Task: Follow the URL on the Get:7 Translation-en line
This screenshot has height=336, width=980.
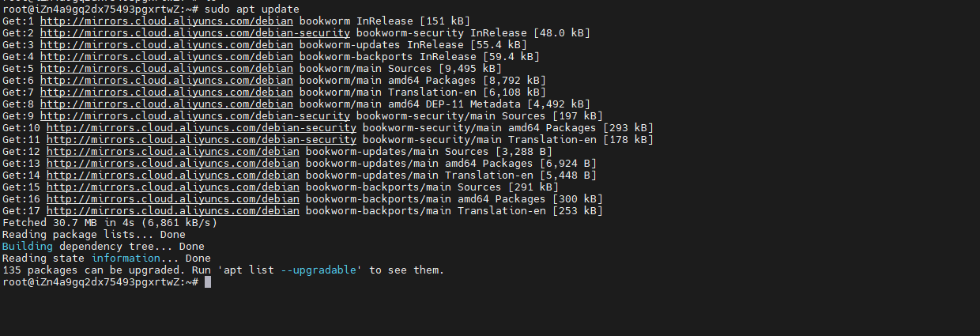Action: coord(166,92)
